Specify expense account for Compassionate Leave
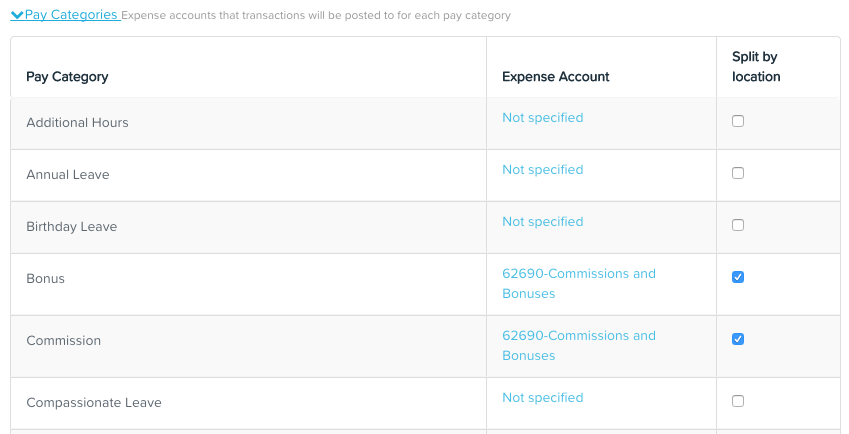 tap(543, 397)
